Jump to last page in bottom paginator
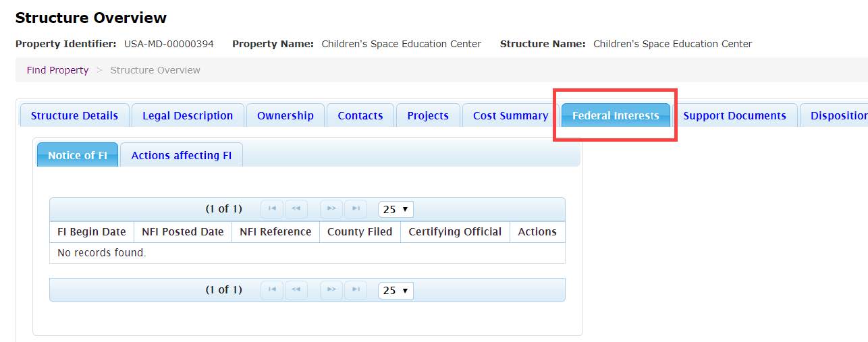 click(x=356, y=290)
